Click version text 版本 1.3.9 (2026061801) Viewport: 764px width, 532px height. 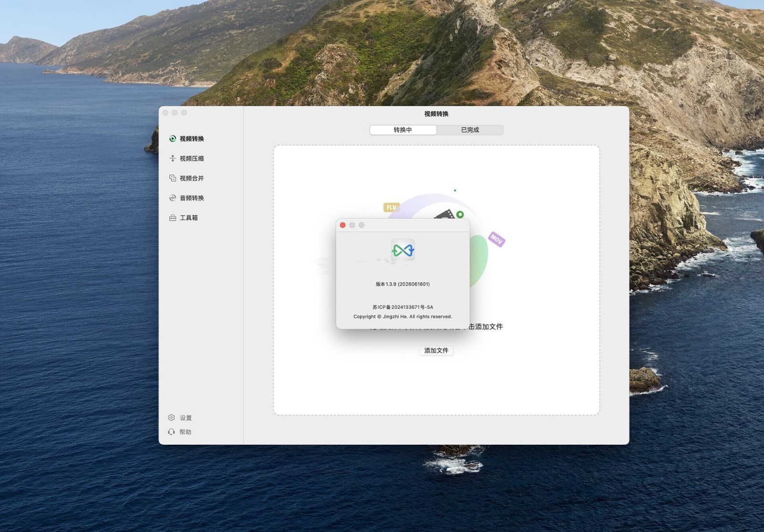pos(403,284)
